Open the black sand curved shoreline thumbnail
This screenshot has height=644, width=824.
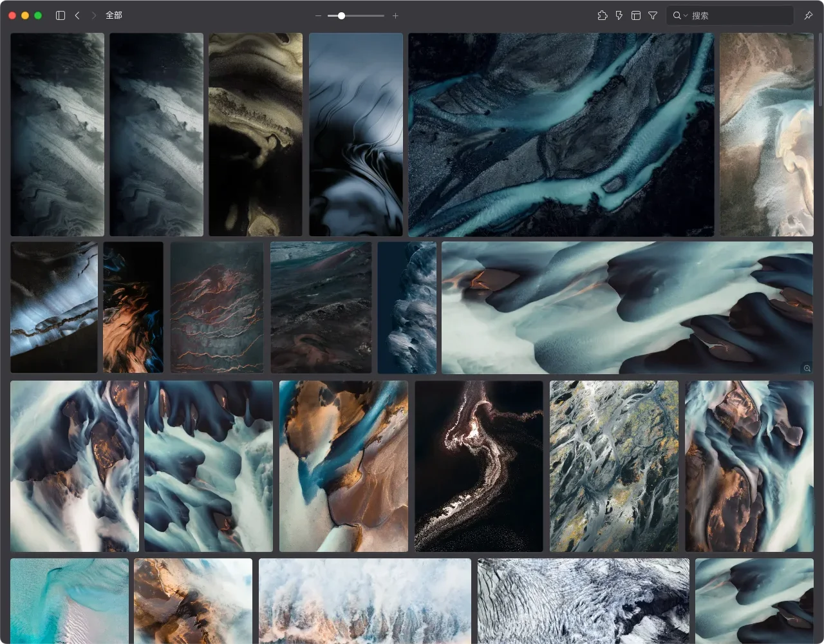(479, 466)
